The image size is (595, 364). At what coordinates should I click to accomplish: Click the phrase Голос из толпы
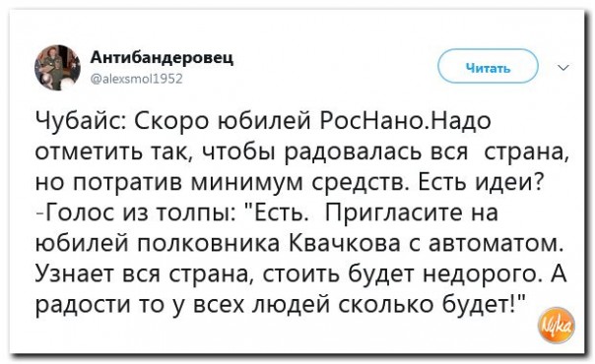[x=140, y=213]
